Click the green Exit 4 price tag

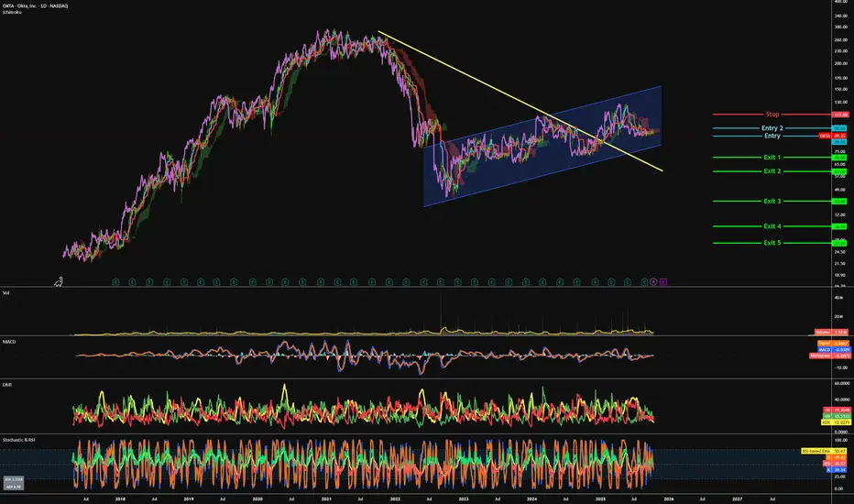[x=839, y=226]
